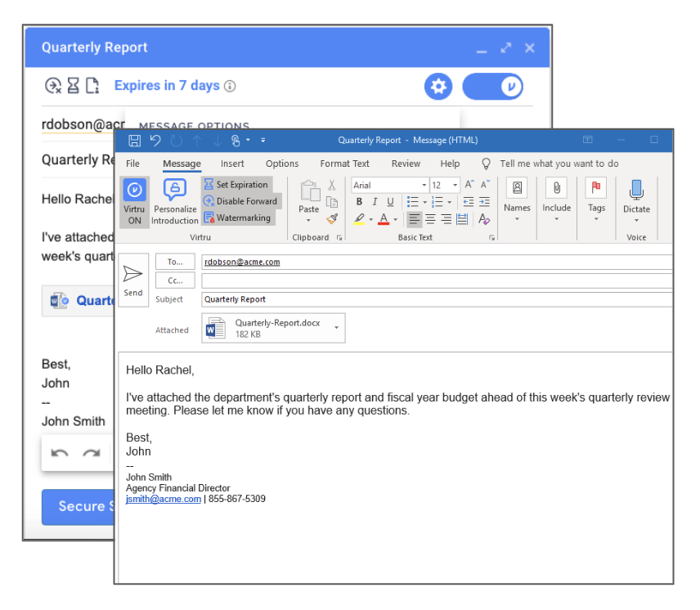
Task: Switch to the Insert tab
Action: click(x=232, y=164)
